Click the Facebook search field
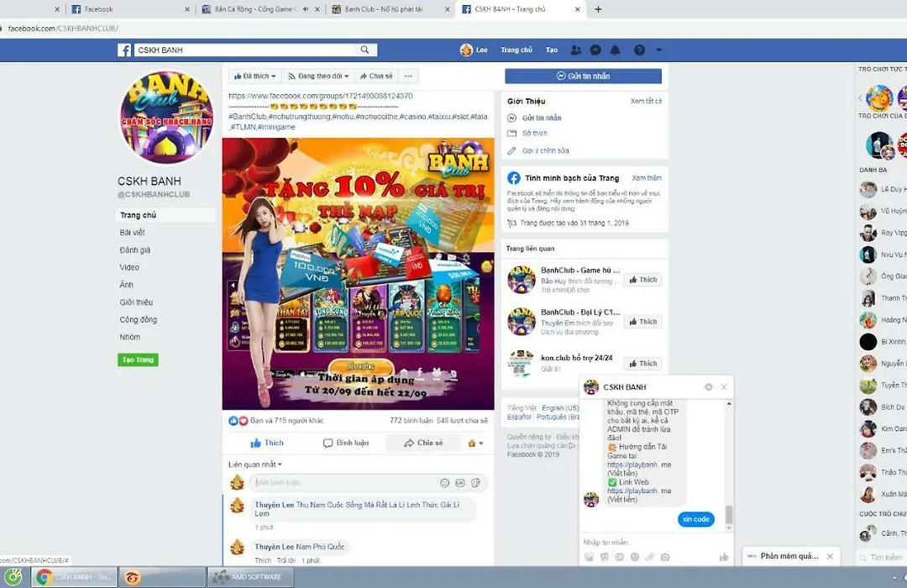 (x=247, y=50)
